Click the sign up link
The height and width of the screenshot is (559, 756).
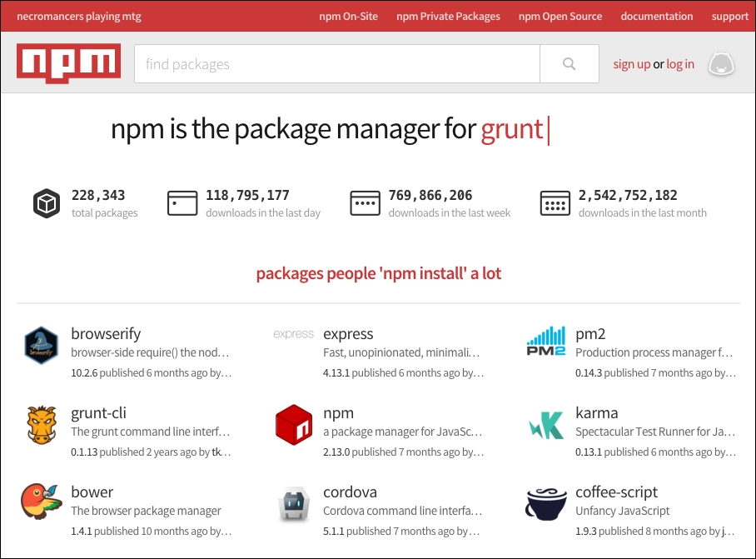pos(631,63)
